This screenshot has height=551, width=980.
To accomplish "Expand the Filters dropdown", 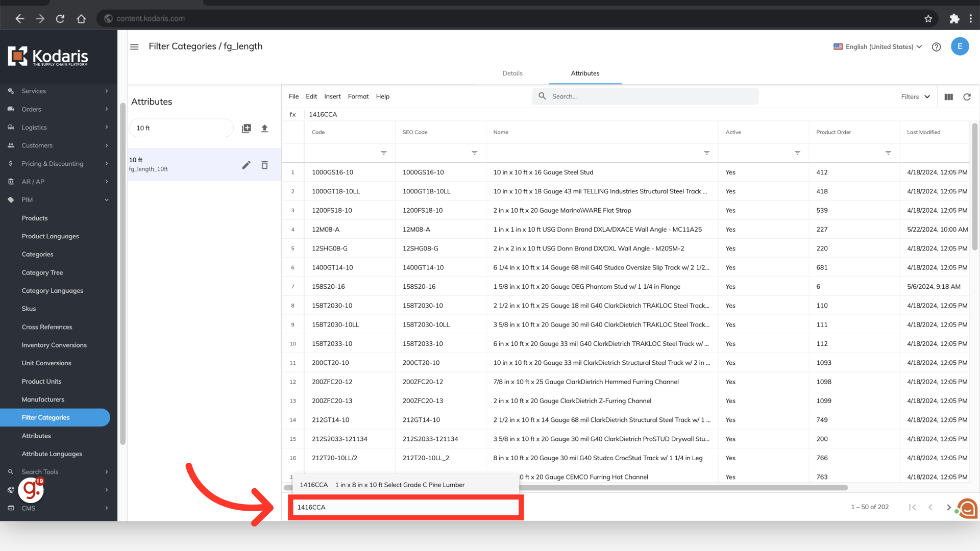I will [916, 97].
